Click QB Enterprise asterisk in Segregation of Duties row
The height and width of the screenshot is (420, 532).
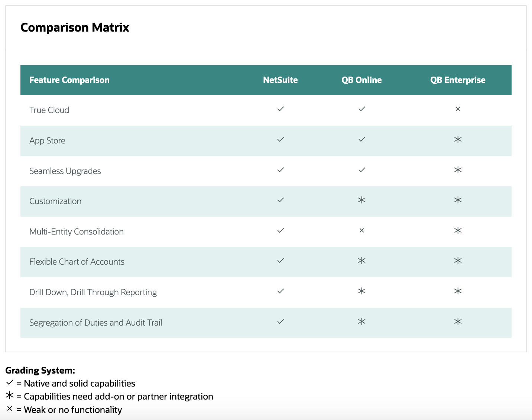[458, 322]
